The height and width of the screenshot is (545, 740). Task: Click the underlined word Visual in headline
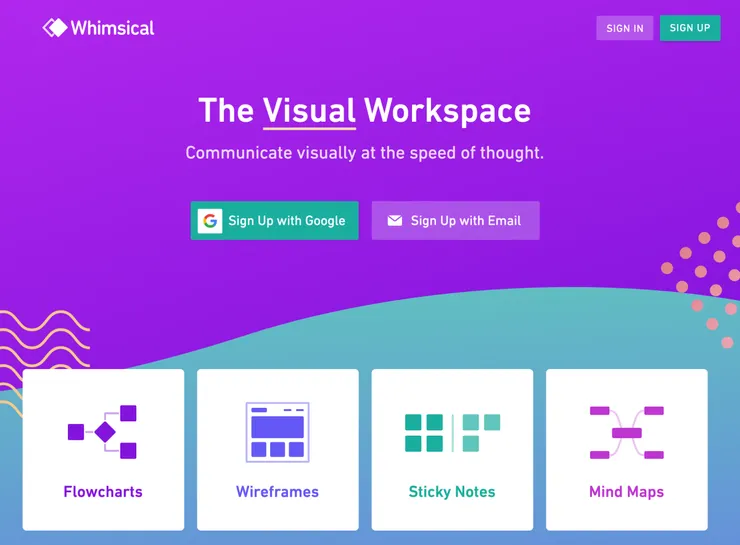click(309, 111)
